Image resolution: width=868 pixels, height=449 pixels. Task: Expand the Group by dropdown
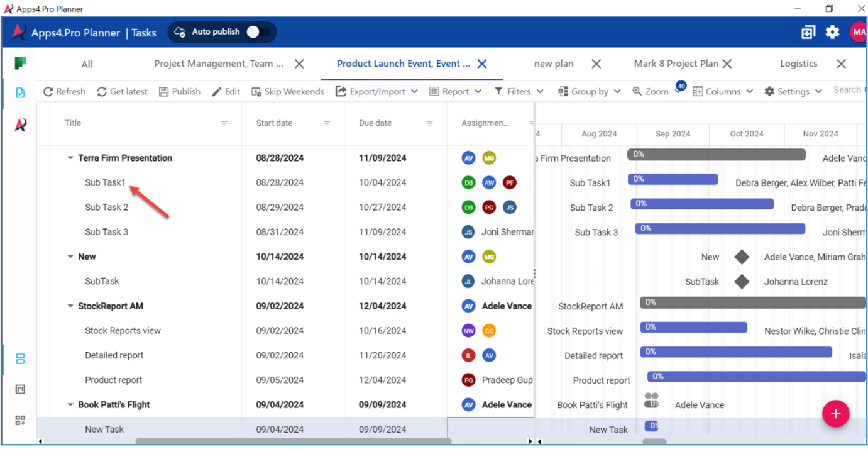(589, 91)
